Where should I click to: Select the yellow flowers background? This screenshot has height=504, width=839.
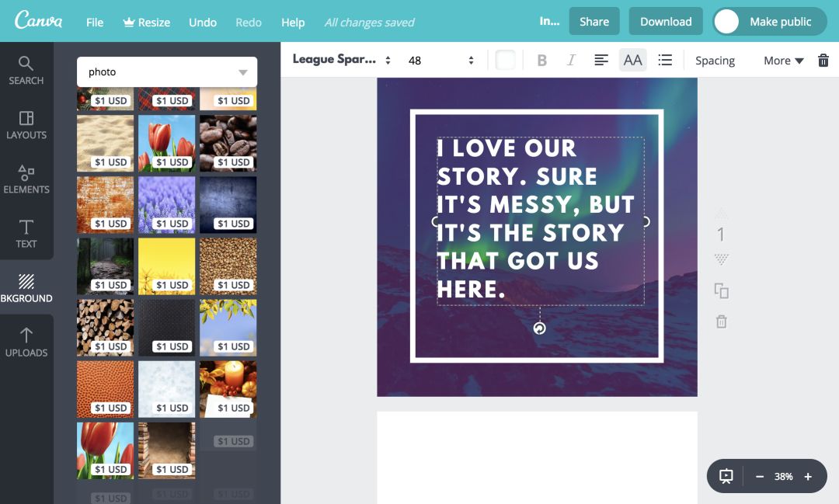[x=167, y=266]
